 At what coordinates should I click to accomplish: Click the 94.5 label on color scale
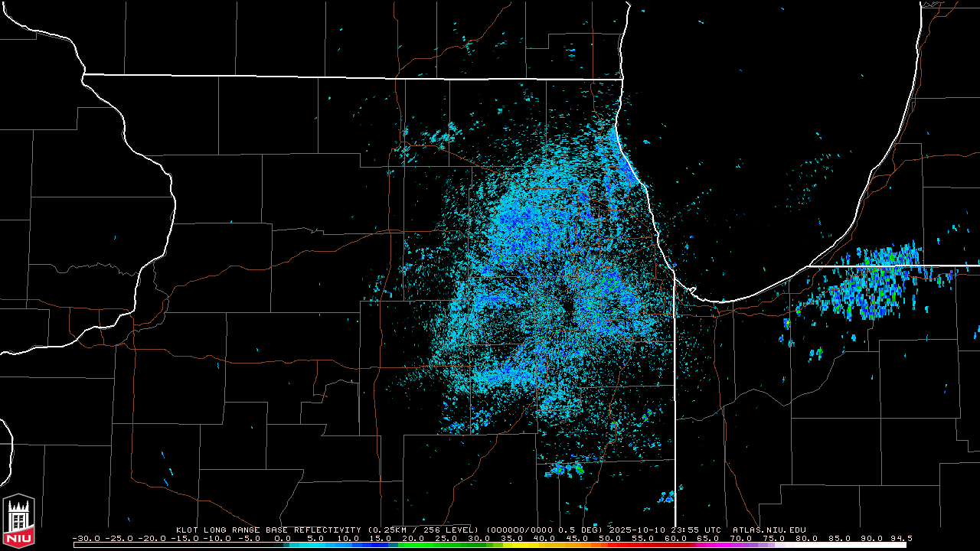[x=900, y=538]
